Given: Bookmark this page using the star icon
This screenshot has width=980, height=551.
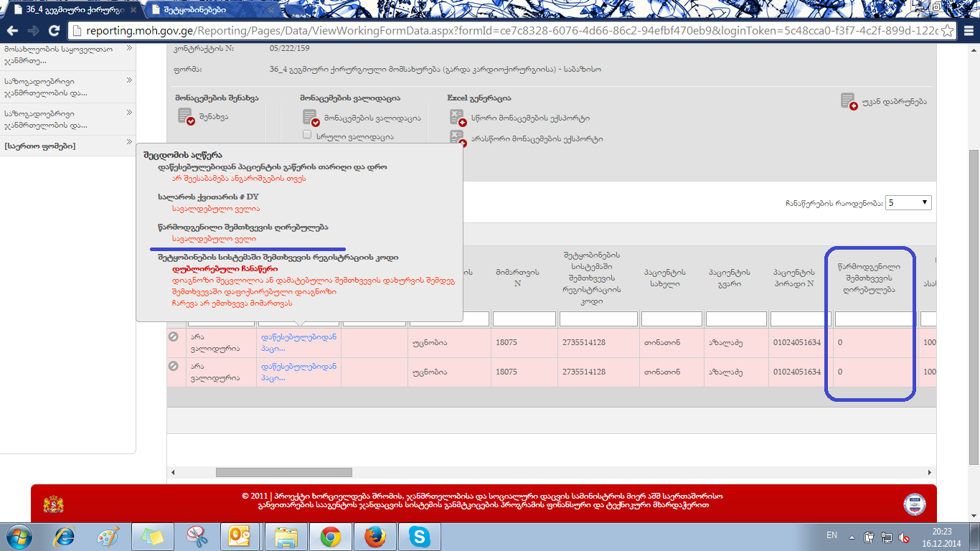Looking at the screenshot, I should 948,31.
